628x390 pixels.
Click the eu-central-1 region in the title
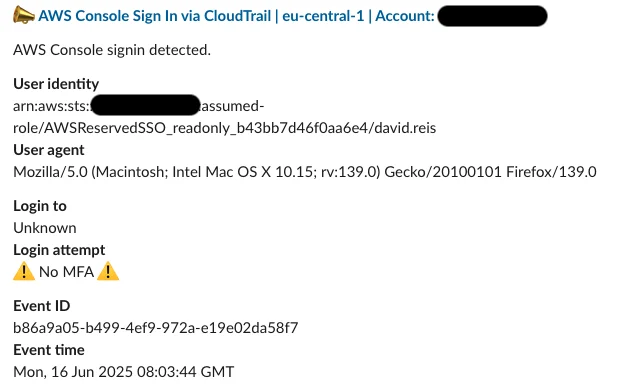323,16
